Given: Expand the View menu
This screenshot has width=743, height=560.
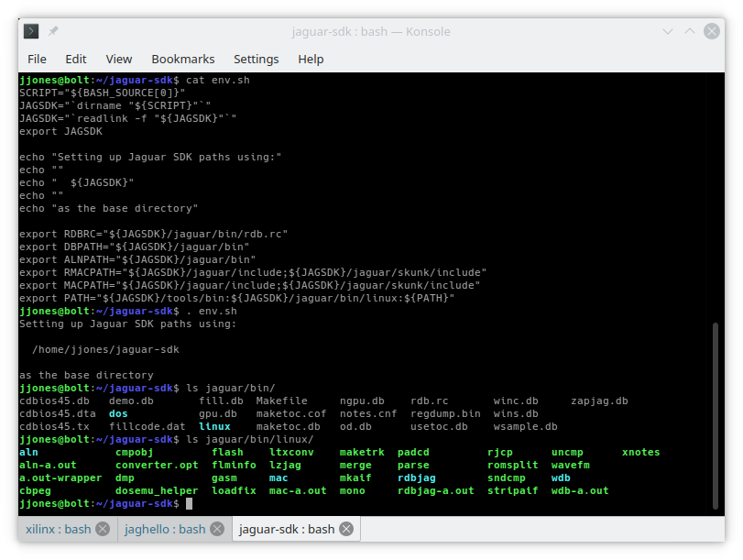Looking at the screenshot, I should [119, 59].
